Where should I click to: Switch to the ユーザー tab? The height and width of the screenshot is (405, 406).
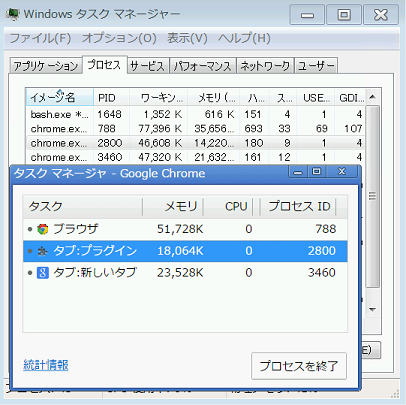tap(316, 66)
